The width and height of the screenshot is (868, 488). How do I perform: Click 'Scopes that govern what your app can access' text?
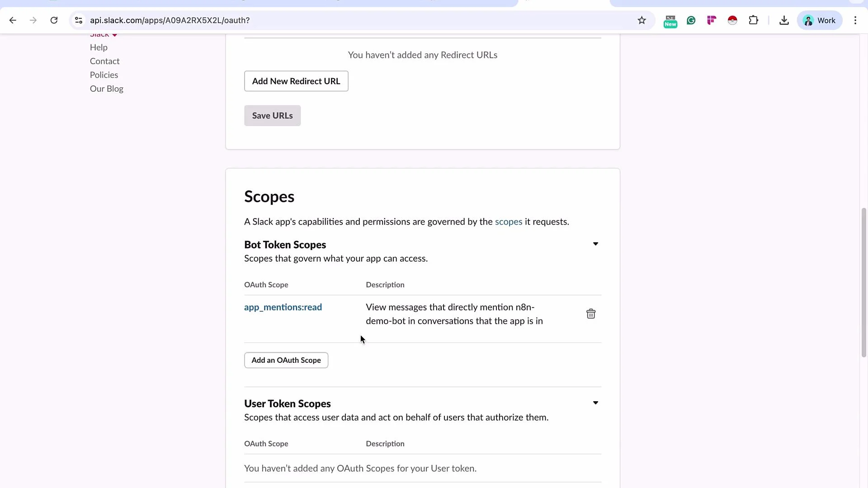[335, 258]
